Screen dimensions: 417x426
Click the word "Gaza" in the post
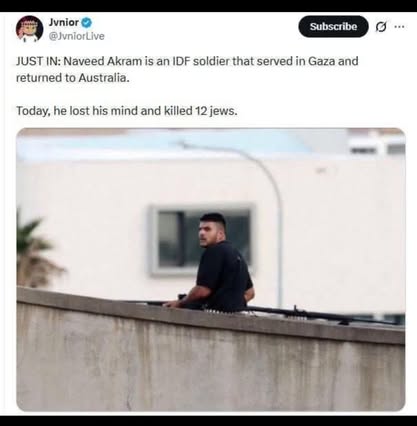(321, 61)
